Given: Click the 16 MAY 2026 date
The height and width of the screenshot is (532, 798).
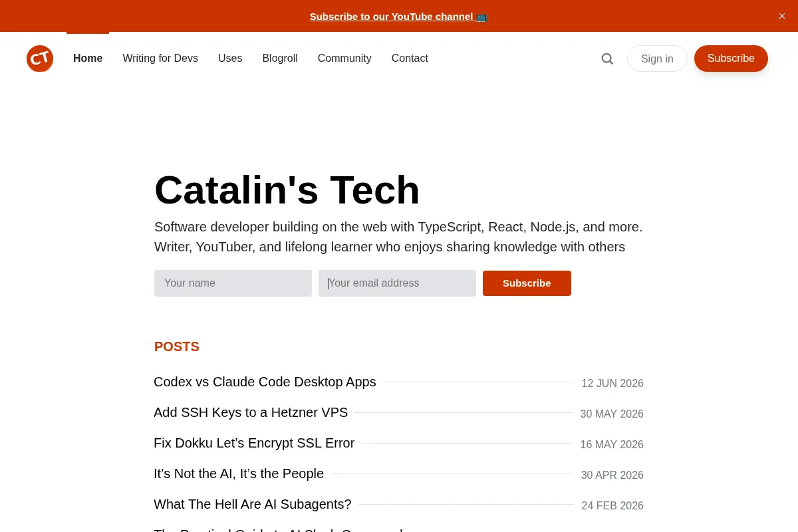Looking at the screenshot, I should pos(612,445).
